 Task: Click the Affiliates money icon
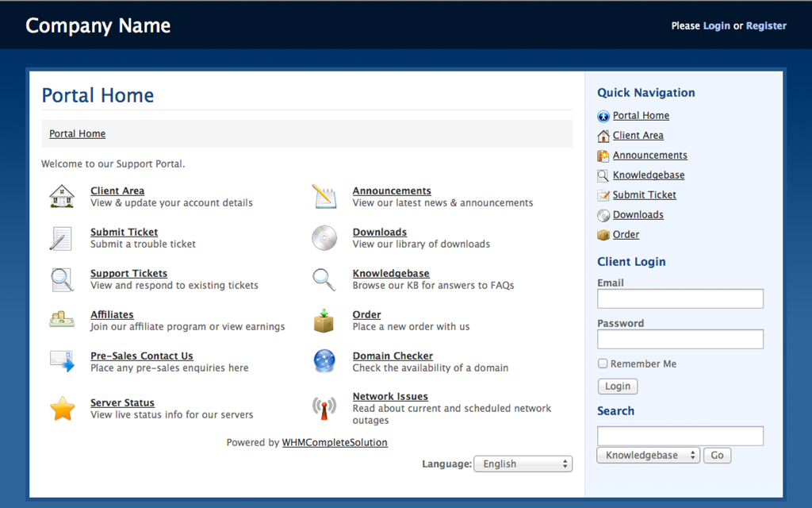click(x=62, y=320)
